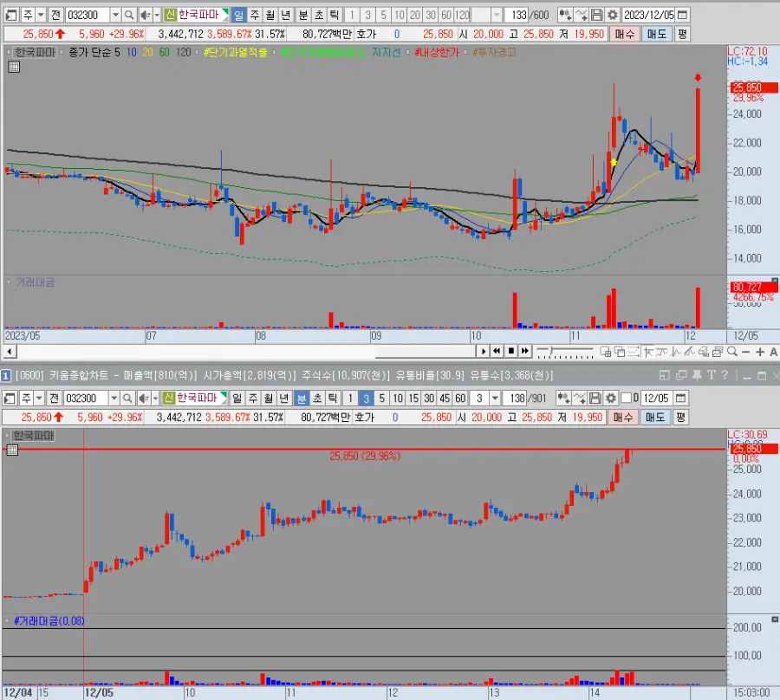The height and width of the screenshot is (700, 780).
Task: Open stock code 032300 dropdown in upper chart
Action: (x=115, y=15)
